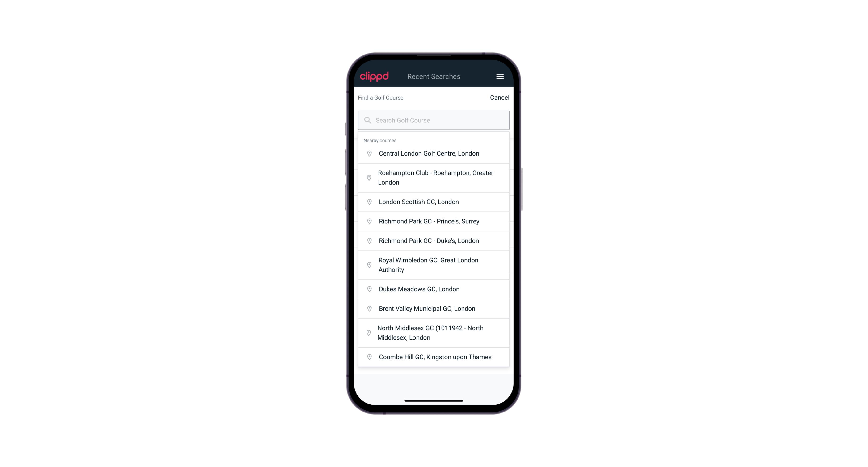Open Recent Searches from top navigation
Image resolution: width=868 pixels, height=467 pixels.
[434, 76]
